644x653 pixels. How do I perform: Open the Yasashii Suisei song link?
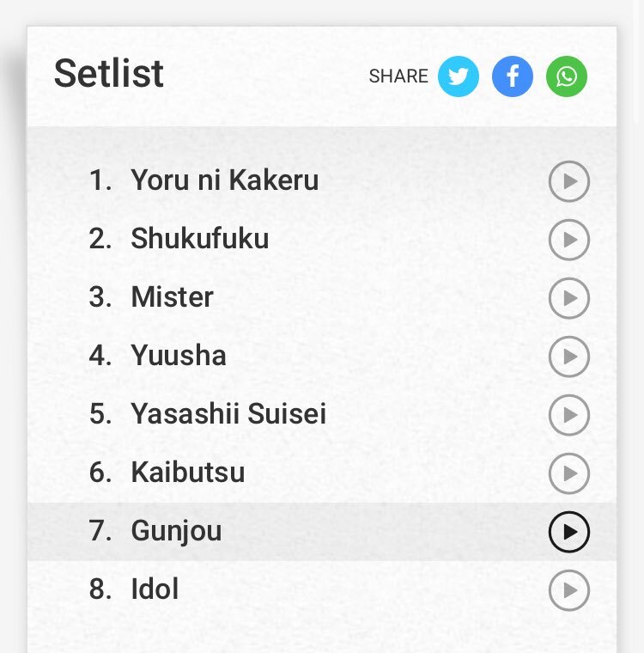pos(228,413)
